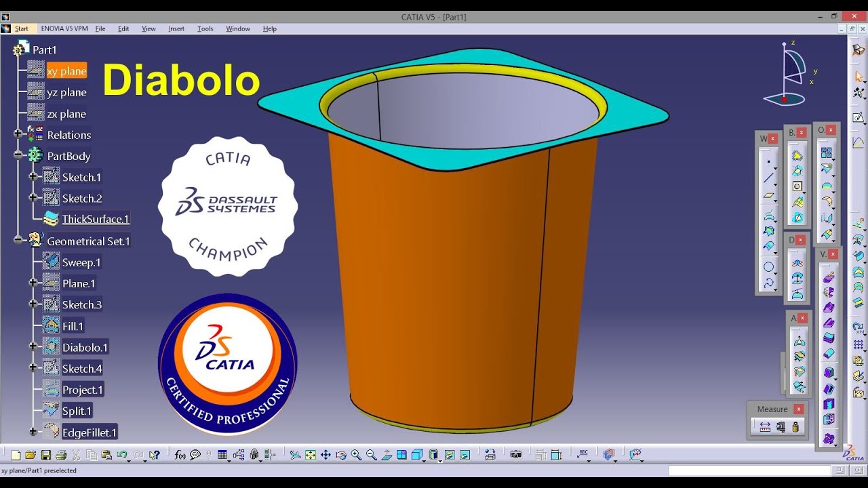868x488 pixels.
Task: Open the File menu
Action: 100,28
